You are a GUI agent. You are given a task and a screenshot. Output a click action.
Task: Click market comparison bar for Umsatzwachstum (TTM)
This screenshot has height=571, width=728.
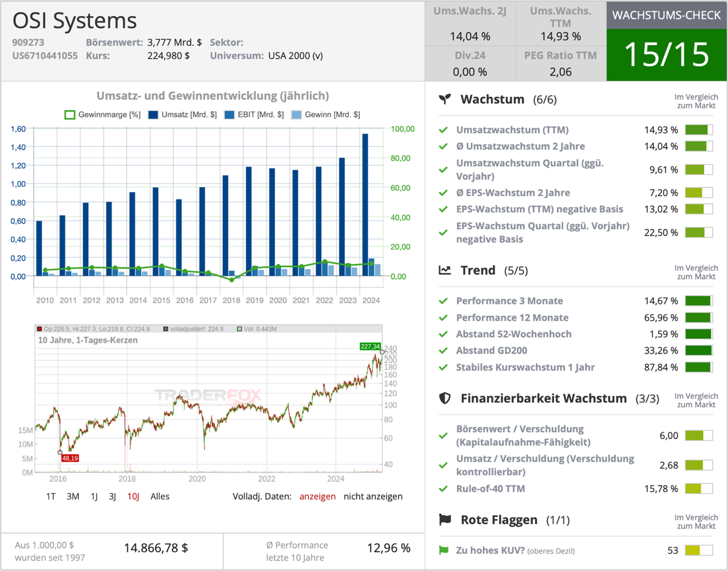click(x=699, y=130)
